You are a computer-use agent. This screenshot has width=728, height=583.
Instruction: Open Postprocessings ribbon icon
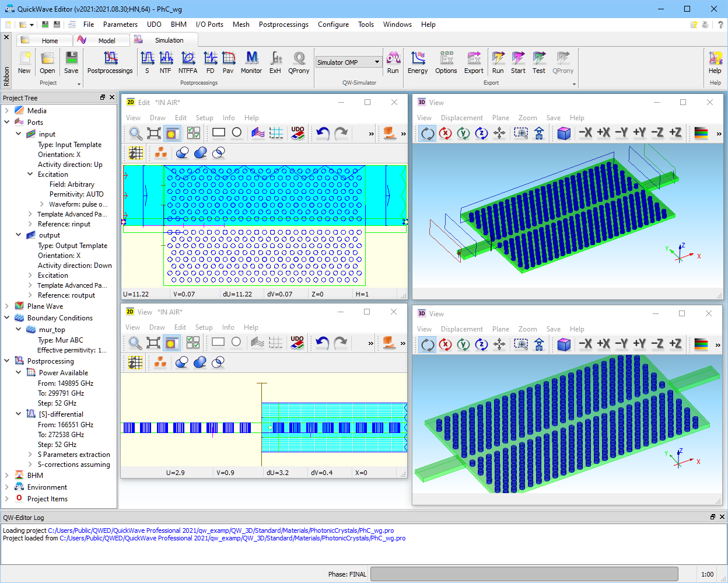[110, 62]
